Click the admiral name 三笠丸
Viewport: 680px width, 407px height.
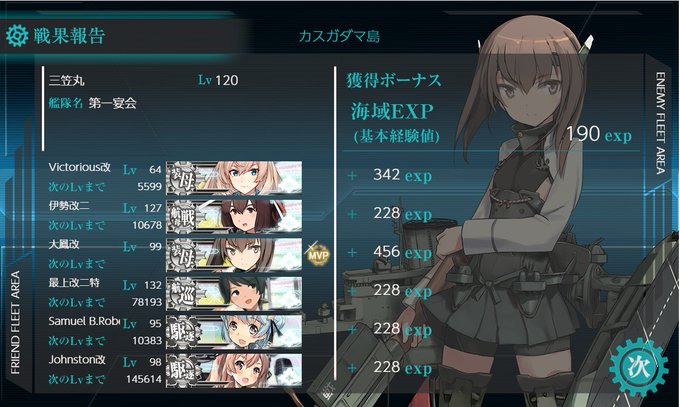tap(67, 81)
